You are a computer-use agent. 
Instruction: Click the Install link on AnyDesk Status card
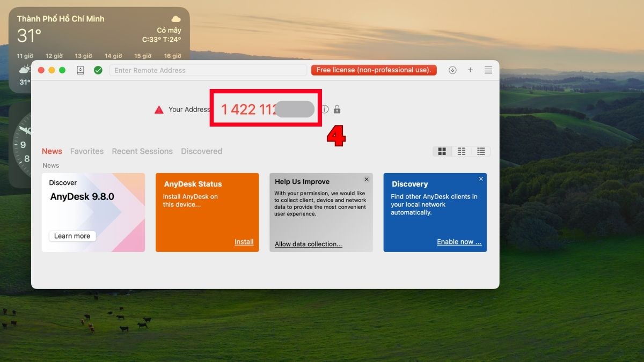click(x=244, y=242)
